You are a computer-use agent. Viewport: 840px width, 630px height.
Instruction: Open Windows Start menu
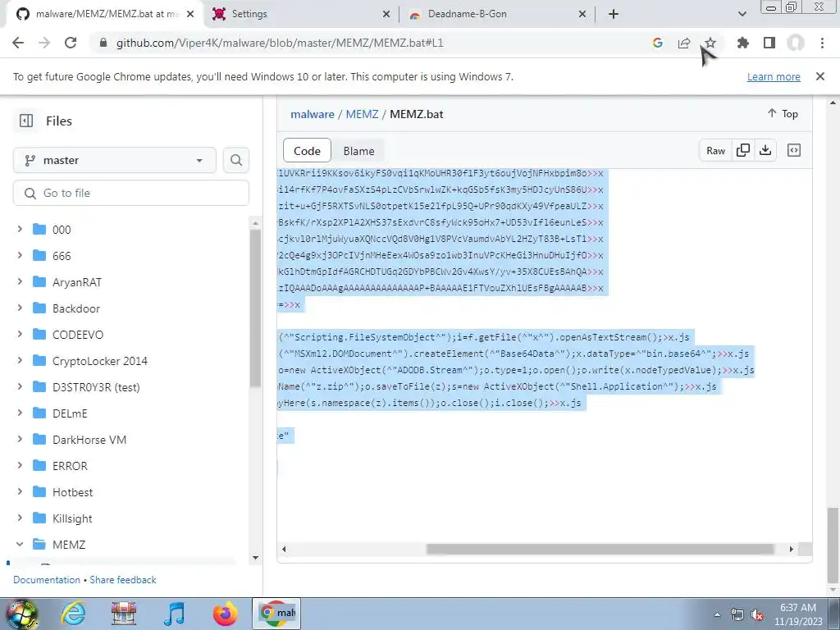point(21,614)
